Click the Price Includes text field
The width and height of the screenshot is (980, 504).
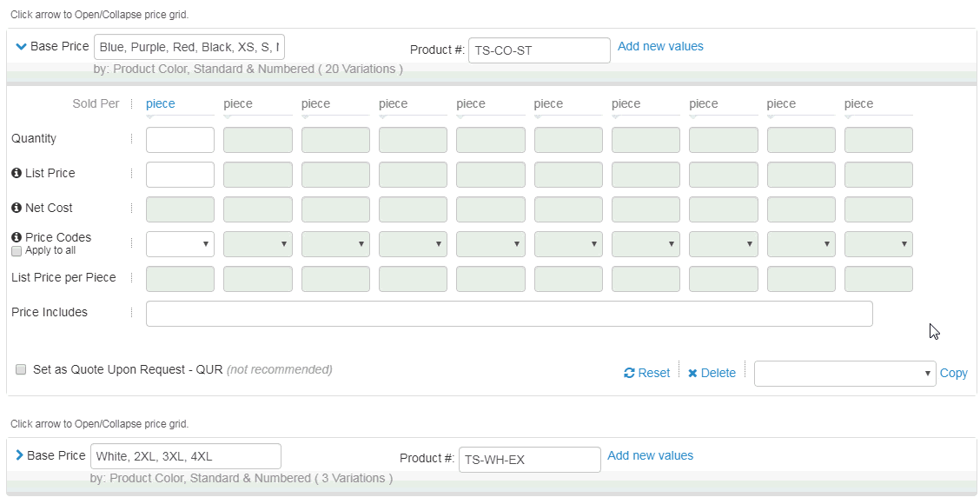pos(509,314)
